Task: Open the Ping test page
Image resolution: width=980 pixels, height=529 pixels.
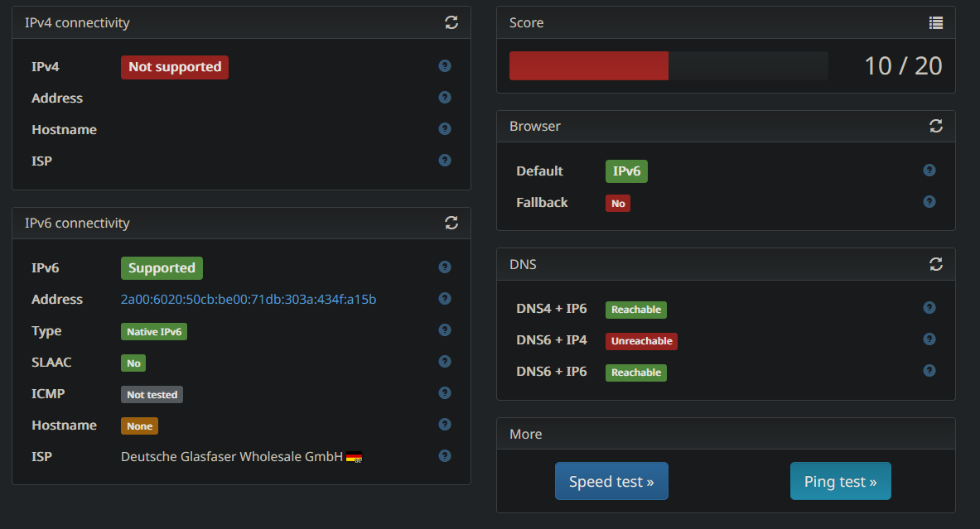Action: [841, 481]
